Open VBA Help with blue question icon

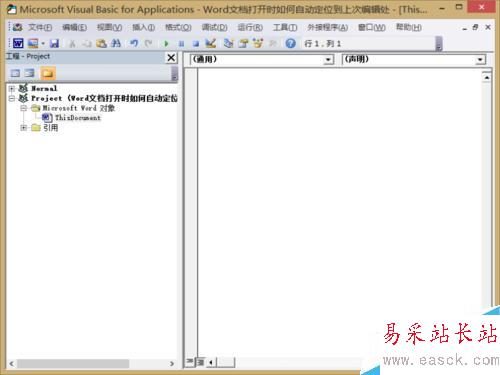pos(291,43)
